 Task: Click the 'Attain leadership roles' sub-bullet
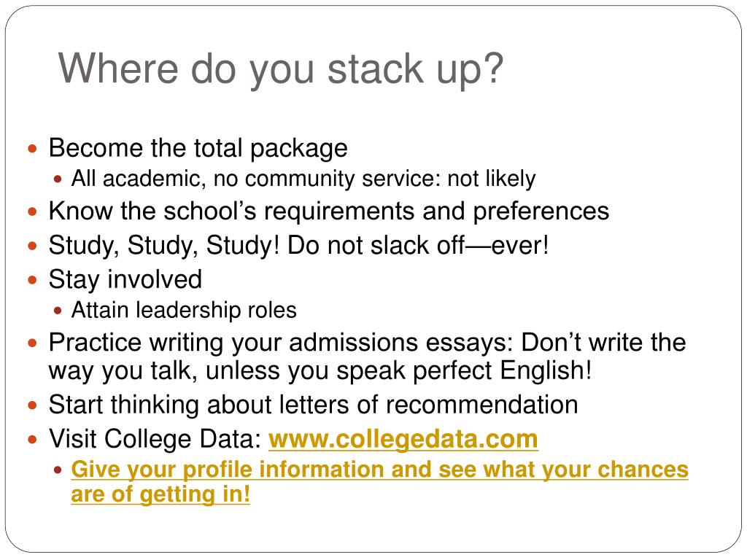(x=184, y=311)
